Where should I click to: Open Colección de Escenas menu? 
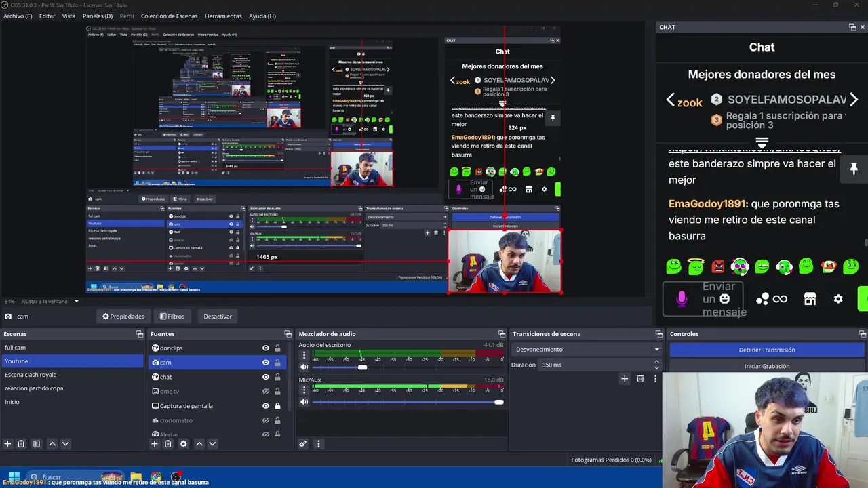(169, 16)
